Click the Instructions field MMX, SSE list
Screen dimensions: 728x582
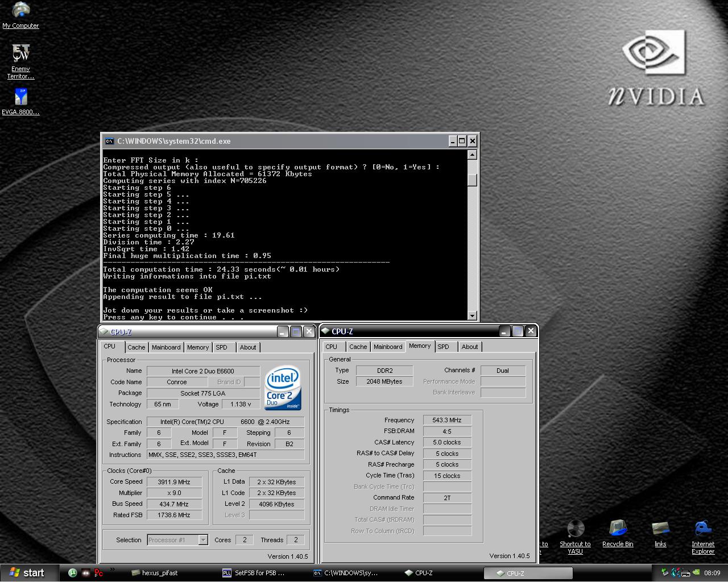[225, 455]
